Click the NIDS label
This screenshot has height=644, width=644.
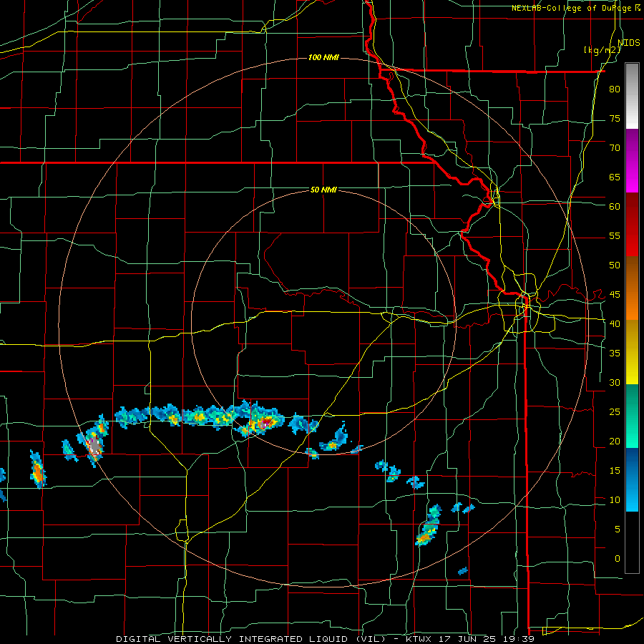coord(628,43)
